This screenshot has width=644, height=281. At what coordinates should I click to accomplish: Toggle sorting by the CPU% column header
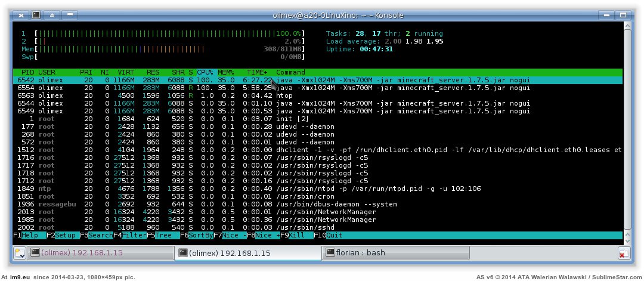coord(205,72)
